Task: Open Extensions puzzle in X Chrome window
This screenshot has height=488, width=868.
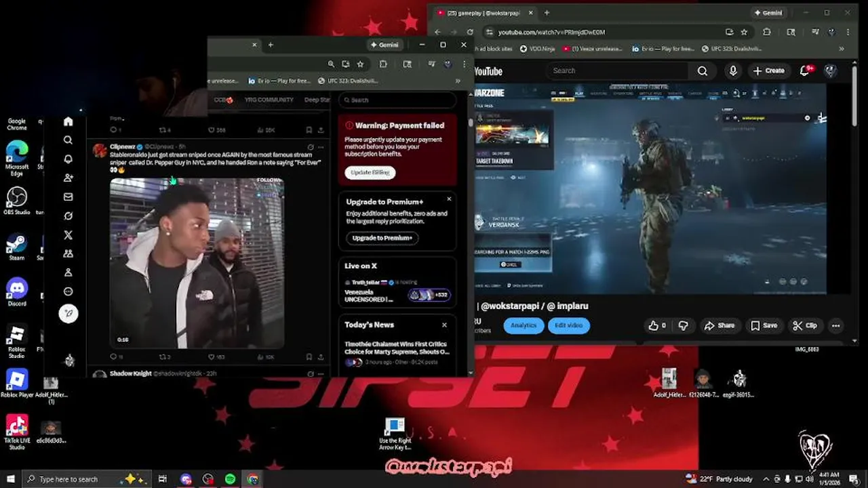Action: (x=383, y=64)
